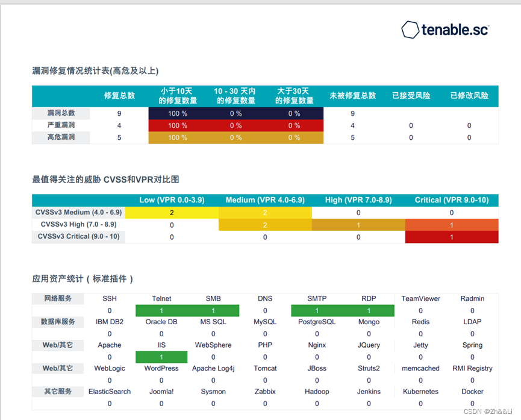
Task: Click the red 100 % cell in 严重漏洞 row
Action: coord(178,125)
